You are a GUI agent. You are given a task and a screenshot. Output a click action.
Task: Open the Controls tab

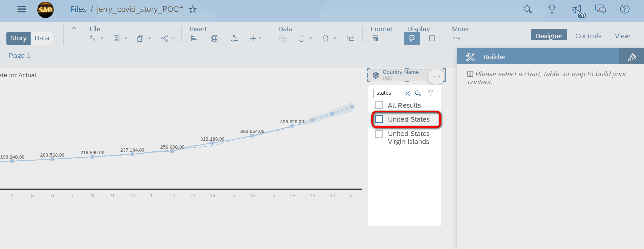588,36
